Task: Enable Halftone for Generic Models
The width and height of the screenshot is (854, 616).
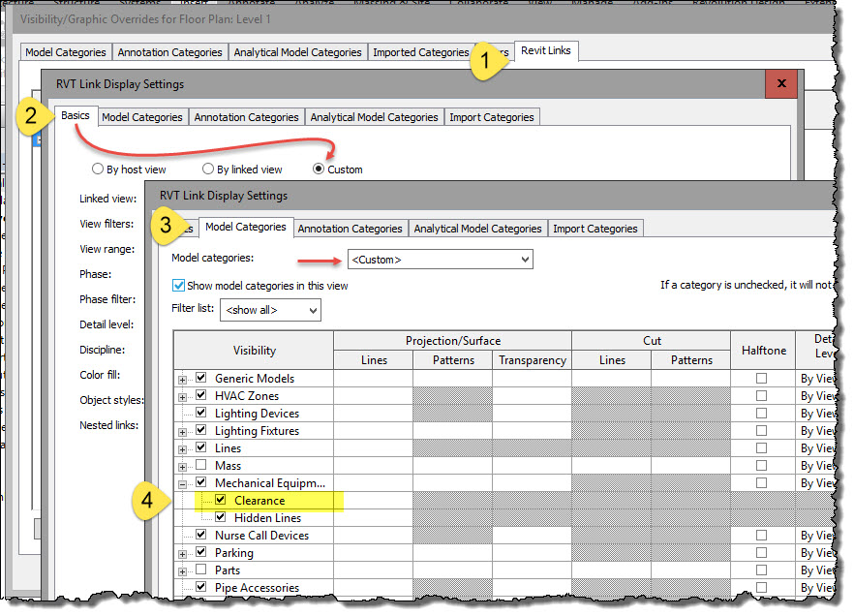Action: tap(761, 378)
